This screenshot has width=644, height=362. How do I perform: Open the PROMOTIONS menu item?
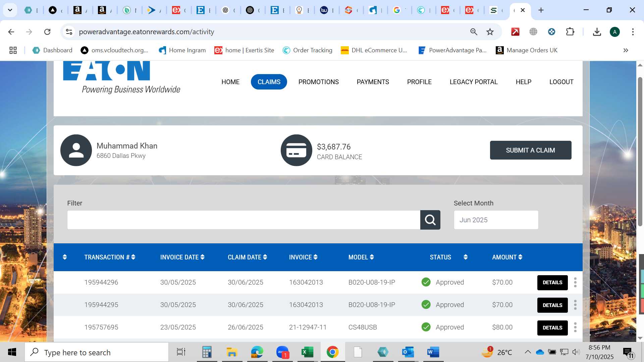click(319, 82)
